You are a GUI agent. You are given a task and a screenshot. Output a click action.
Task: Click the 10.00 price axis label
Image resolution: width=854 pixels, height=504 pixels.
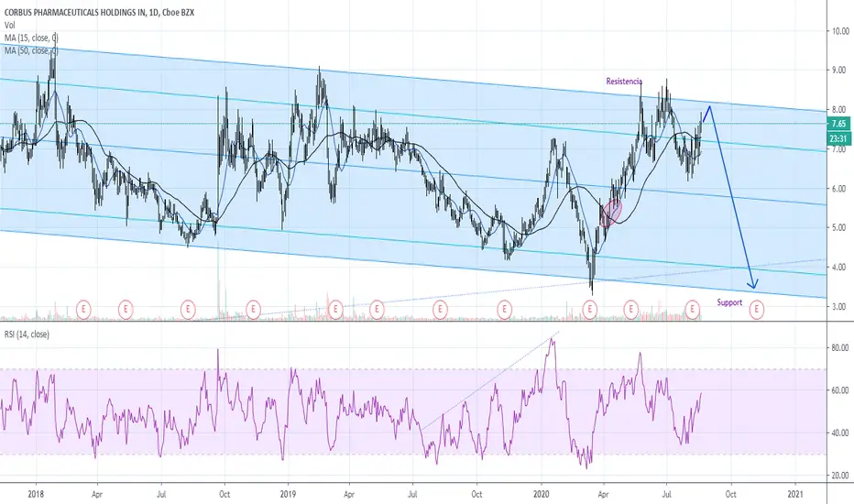point(838,31)
